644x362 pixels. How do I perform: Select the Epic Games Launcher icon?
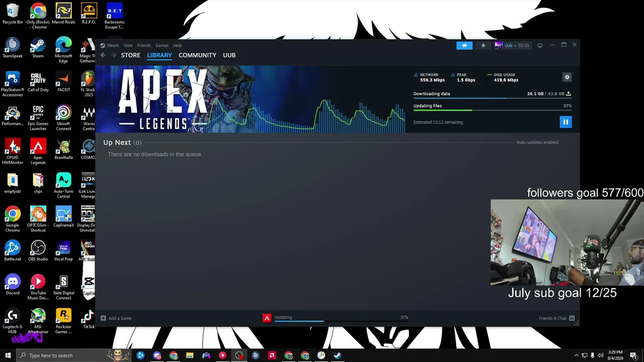(x=38, y=118)
